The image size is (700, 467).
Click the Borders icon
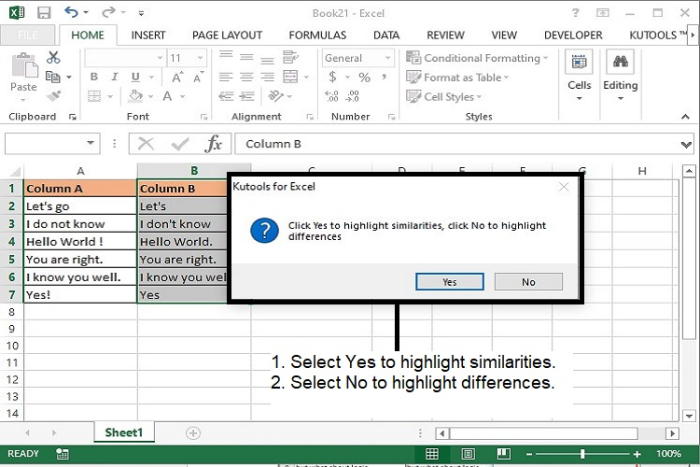point(94,96)
